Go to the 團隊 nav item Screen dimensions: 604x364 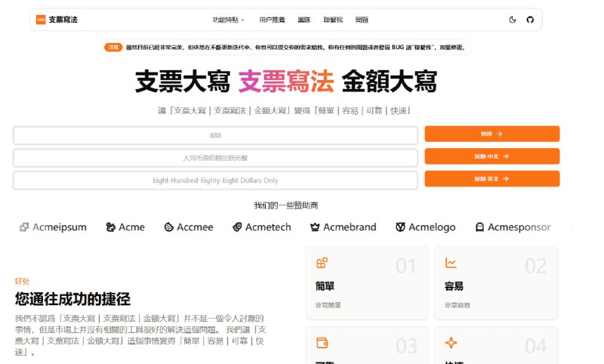tap(304, 20)
